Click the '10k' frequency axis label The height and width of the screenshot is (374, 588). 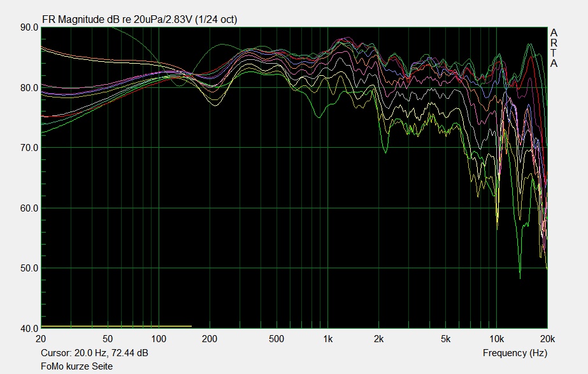[496, 339]
